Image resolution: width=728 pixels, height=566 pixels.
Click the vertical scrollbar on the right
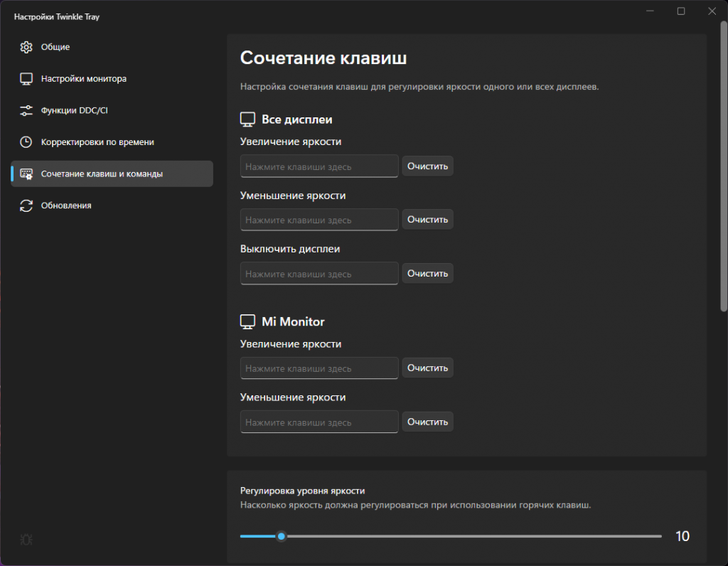(723, 171)
